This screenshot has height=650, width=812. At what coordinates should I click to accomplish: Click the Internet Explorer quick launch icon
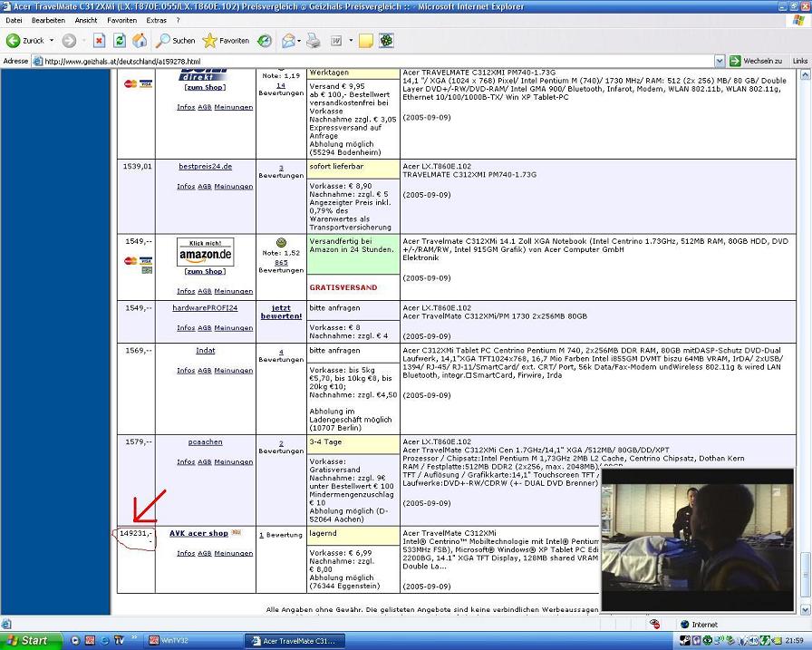pos(104,640)
